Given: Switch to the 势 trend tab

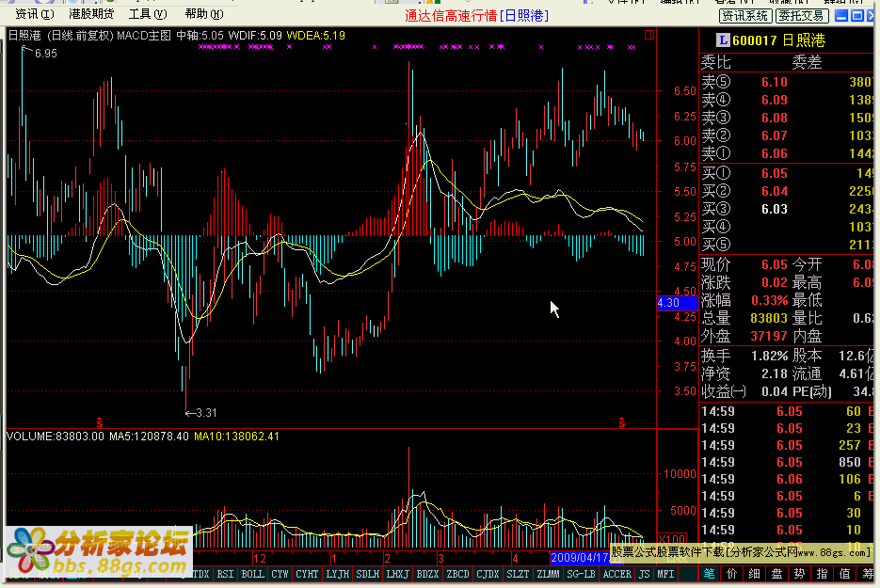Looking at the screenshot, I should click(799, 573).
